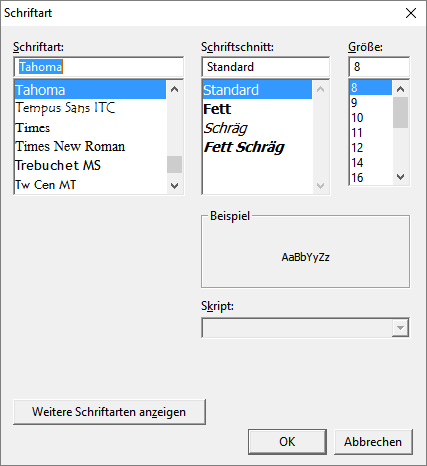This screenshot has width=427, height=466.
Task: Click the size list's down scroll arrow
Action: 400,177
